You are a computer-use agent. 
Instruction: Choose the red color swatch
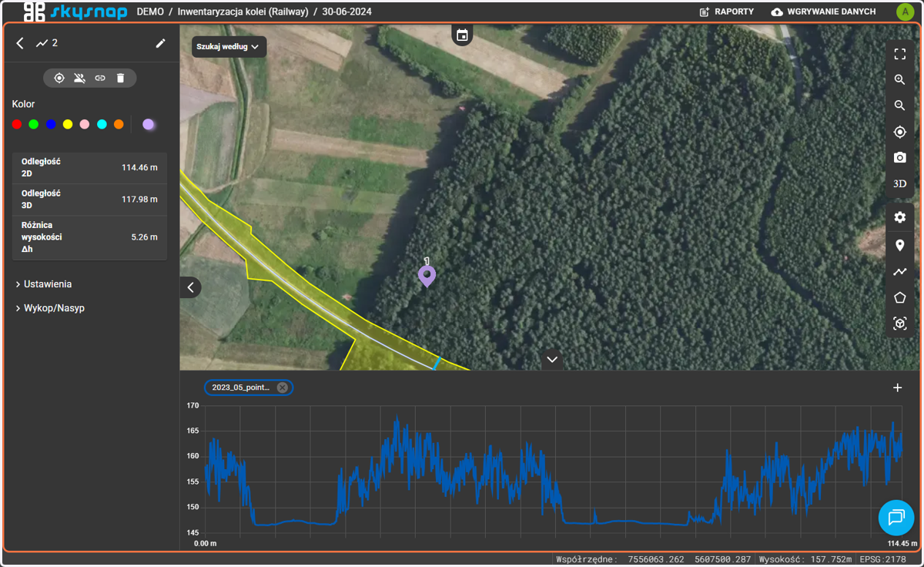click(x=17, y=124)
